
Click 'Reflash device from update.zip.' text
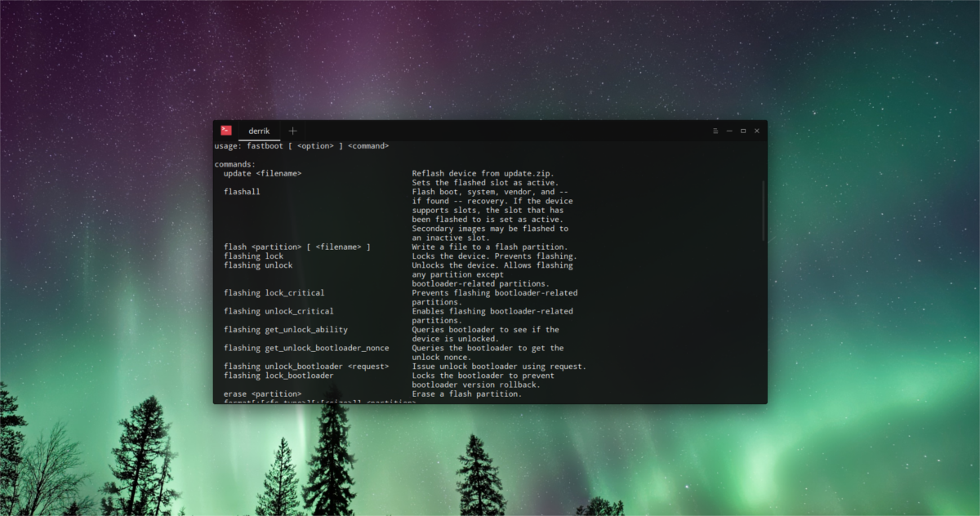point(483,174)
